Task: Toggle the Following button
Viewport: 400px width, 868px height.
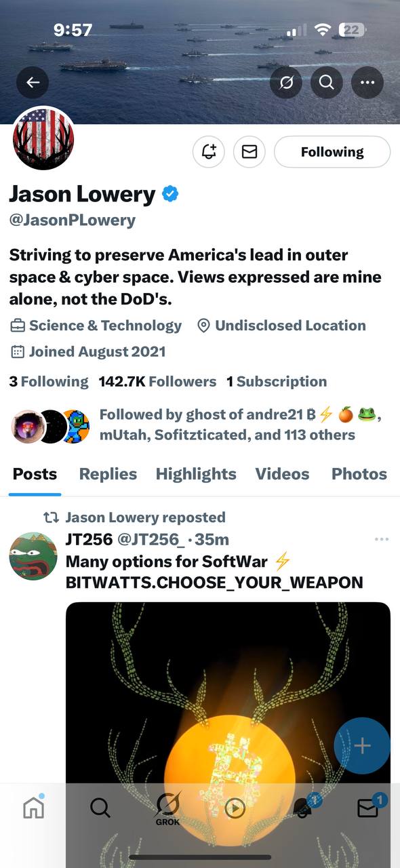Action: tap(332, 152)
